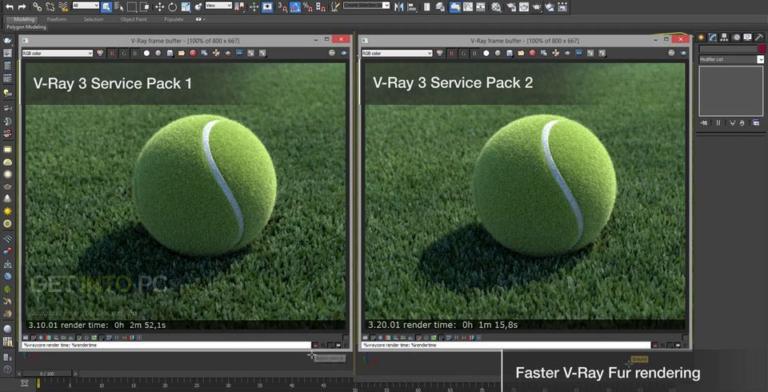Open the Modify command panel tab
This screenshot has width=768, height=392.
coord(712,37)
